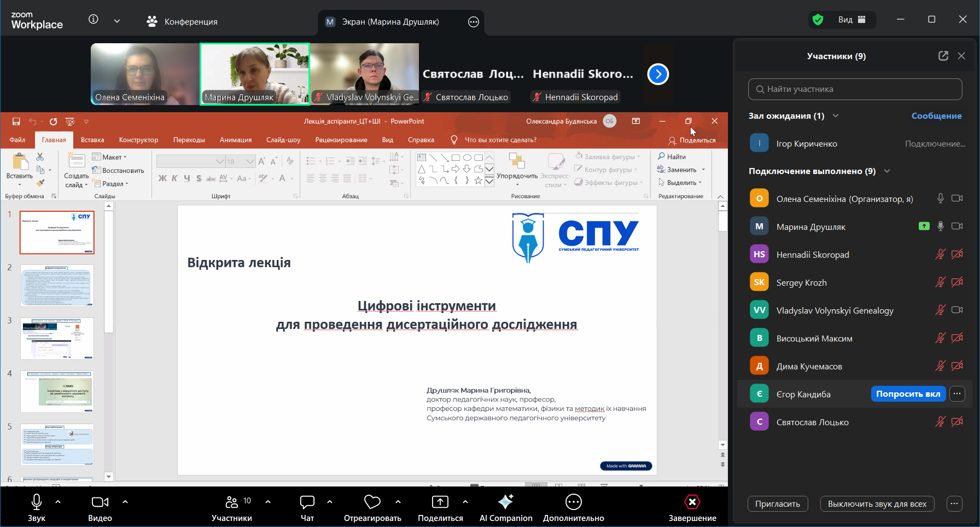
Task: Open Дополнительно options in the Zoom toolbar
Action: [x=573, y=501]
